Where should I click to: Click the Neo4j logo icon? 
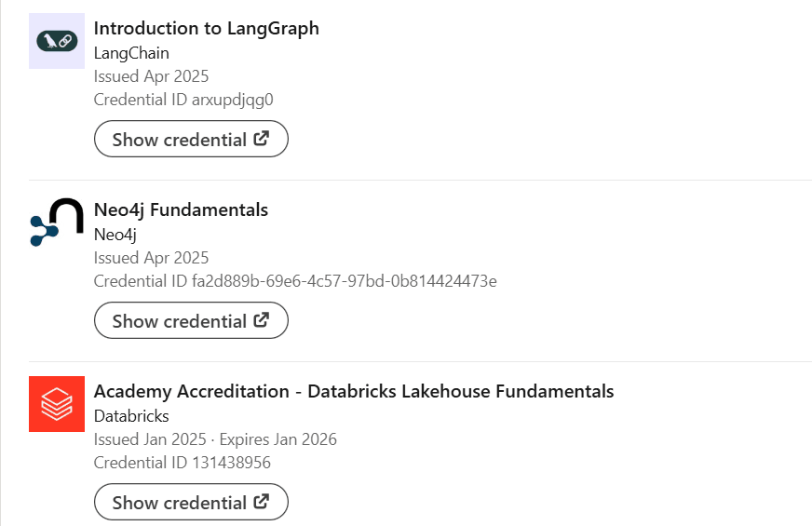click(x=57, y=223)
